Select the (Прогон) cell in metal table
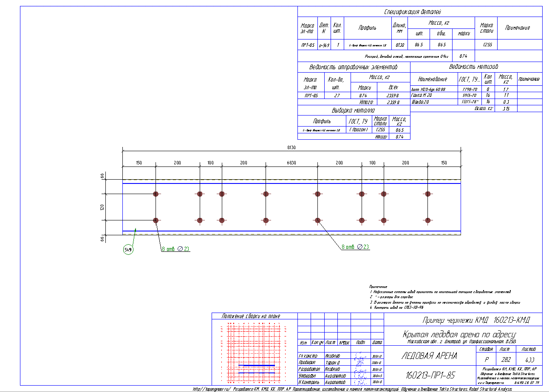549x392 pixels. (359, 130)
